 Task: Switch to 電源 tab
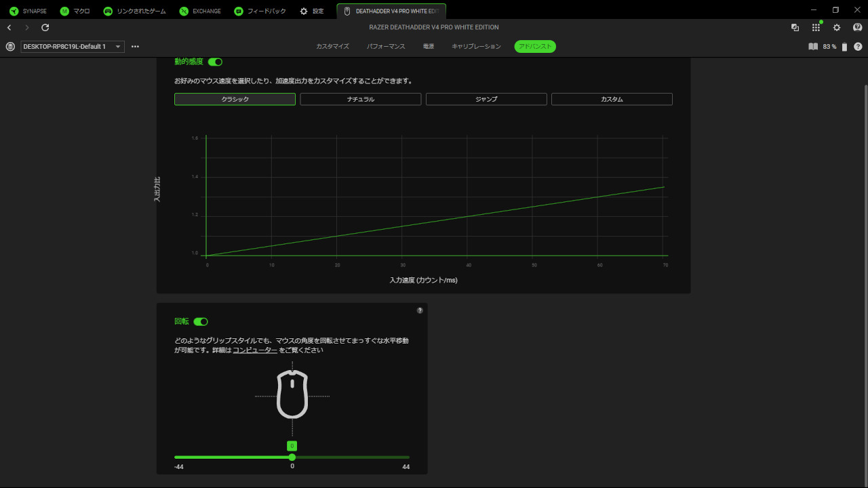point(429,47)
